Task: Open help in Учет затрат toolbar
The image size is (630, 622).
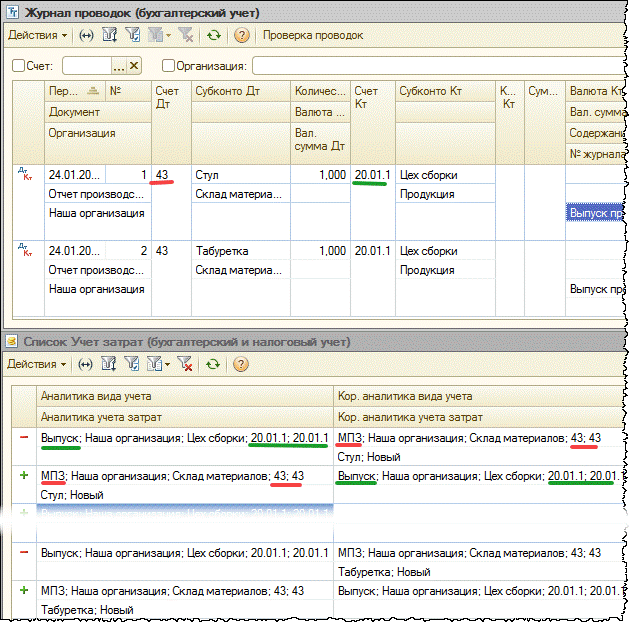Action: click(241, 364)
